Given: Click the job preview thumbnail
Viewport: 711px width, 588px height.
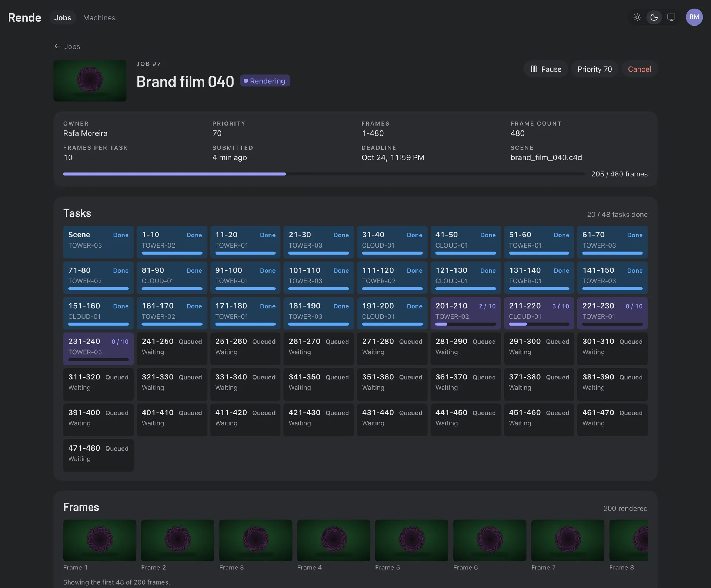Looking at the screenshot, I should tap(90, 81).
